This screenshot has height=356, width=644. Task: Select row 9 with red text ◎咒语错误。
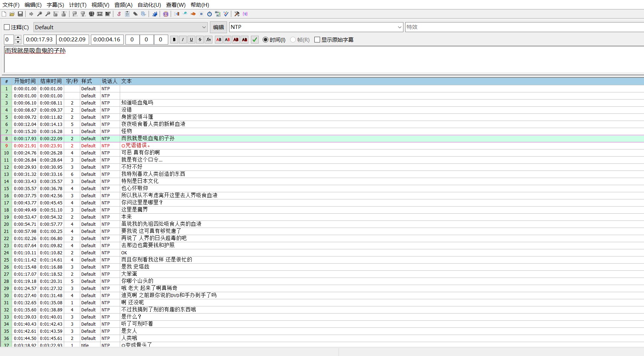click(x=322, y=146)
